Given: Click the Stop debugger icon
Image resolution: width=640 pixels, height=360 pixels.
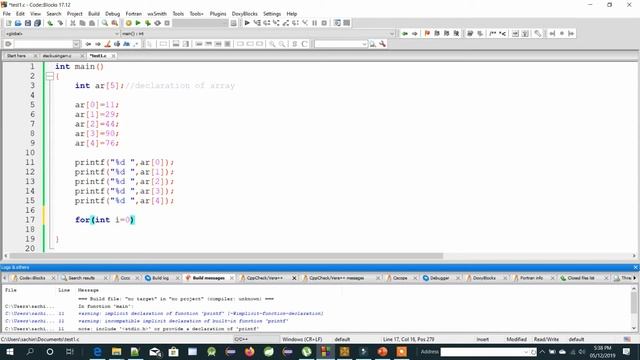Looking at the screenshot, I should click(x=324, y=23).
